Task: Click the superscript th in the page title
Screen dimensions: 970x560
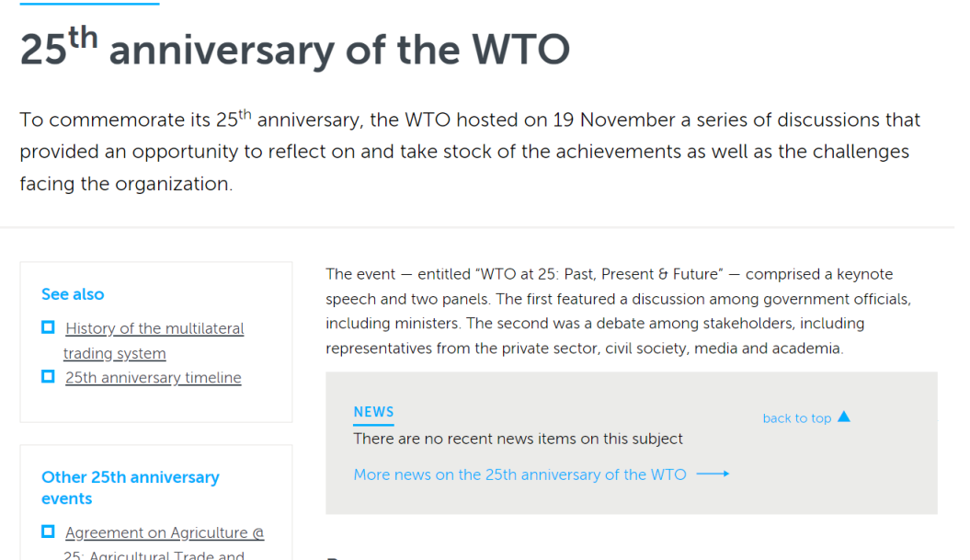Action: [x=83, y=36]
